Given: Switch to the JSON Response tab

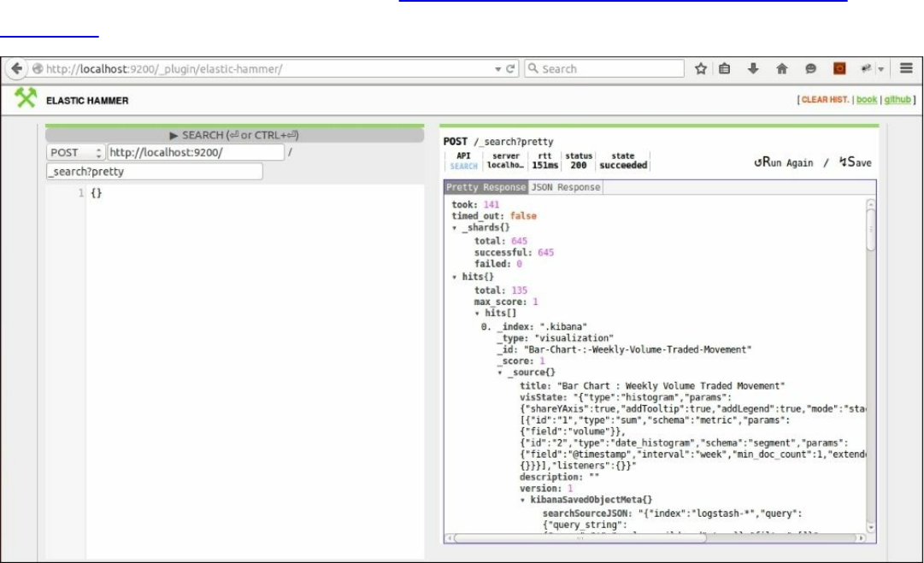Looking at the screenshot, I should (565, 187).
